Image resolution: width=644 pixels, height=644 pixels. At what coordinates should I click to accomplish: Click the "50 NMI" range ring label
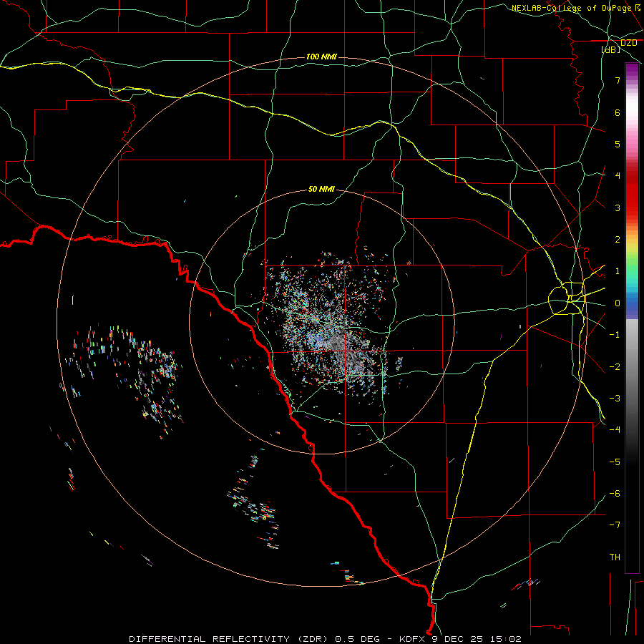[321, 189]
